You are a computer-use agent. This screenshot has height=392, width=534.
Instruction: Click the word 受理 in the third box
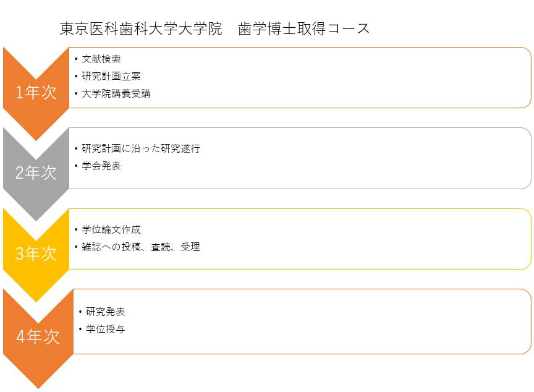coord(190,247)
